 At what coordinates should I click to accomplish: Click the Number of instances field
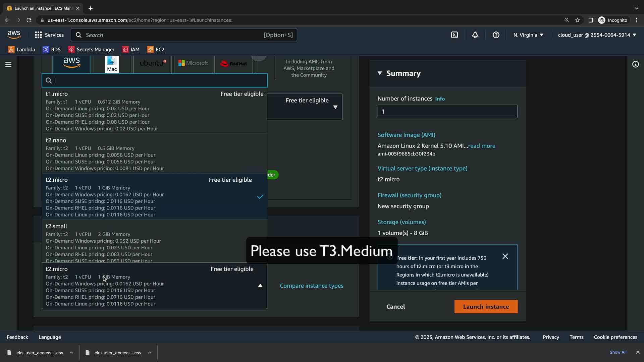point(447,111)
